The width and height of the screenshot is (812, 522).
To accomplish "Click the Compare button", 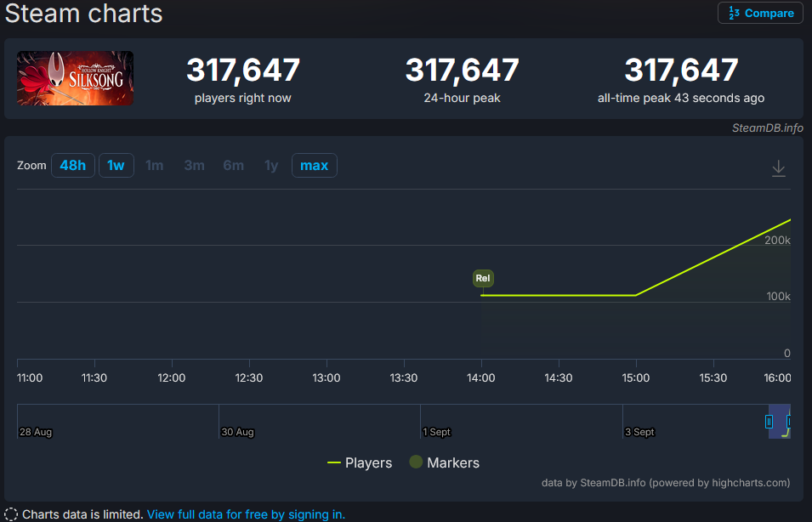I will (x=760, y=13).
